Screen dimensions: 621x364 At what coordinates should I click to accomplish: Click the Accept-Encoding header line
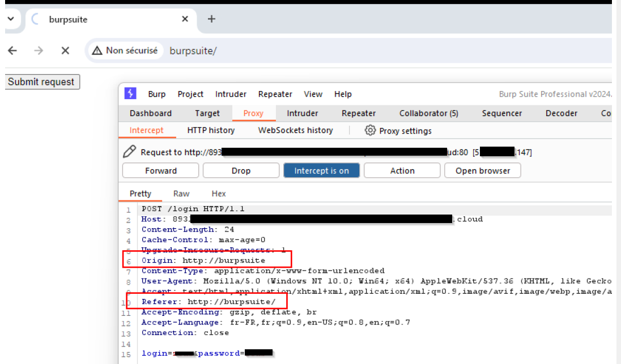click(229, 312)
